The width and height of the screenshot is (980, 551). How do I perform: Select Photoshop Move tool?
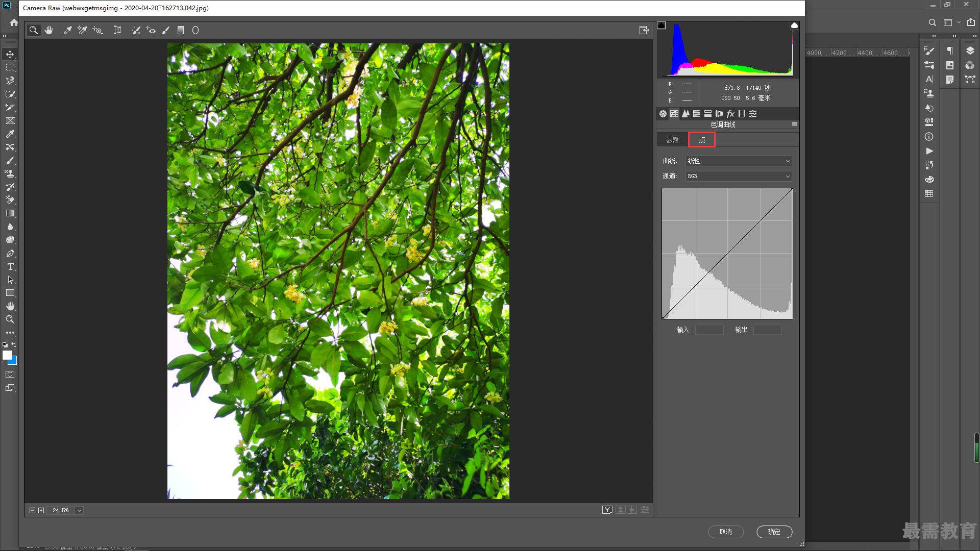tap(10, 54)
